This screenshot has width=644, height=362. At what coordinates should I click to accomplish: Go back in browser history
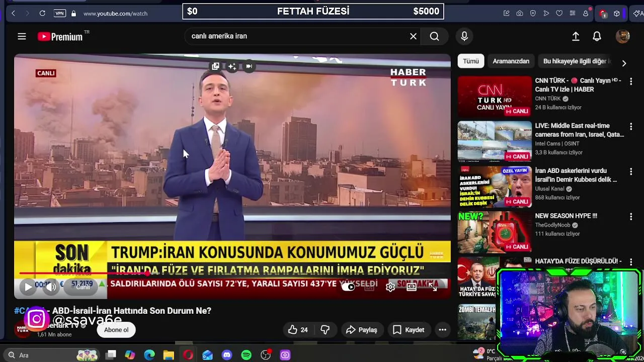pyautogui.click(x=13, y=14)
